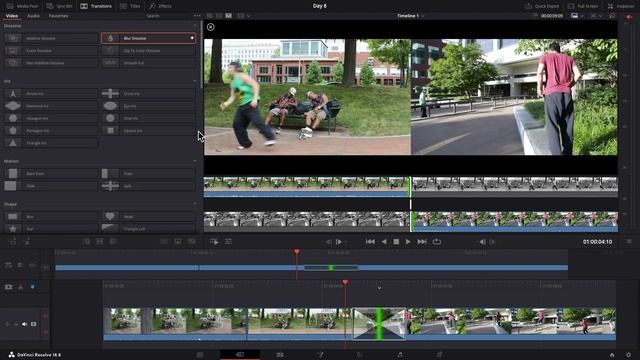Toggle the blue dot timeline option
Screen dimensions: 640x360
pos(33,287)
